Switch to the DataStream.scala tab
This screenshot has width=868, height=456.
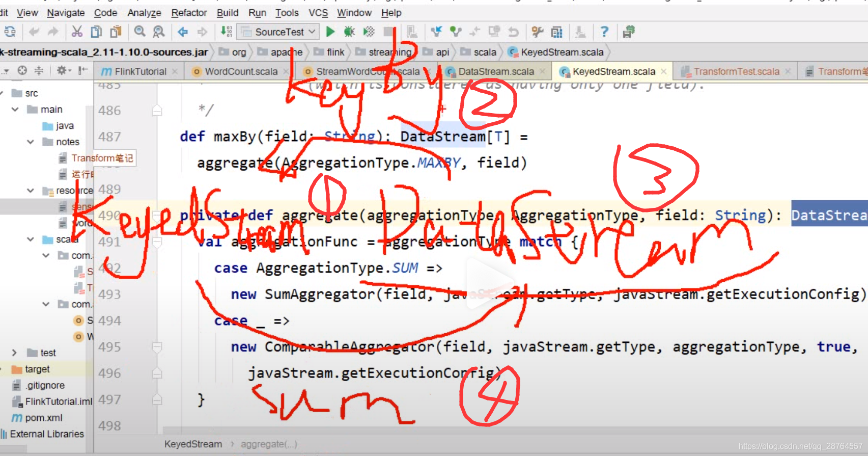(496, 71)
